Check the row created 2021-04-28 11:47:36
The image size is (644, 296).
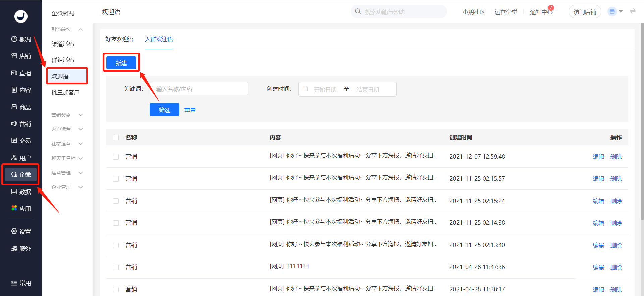(x=116, y=267)
